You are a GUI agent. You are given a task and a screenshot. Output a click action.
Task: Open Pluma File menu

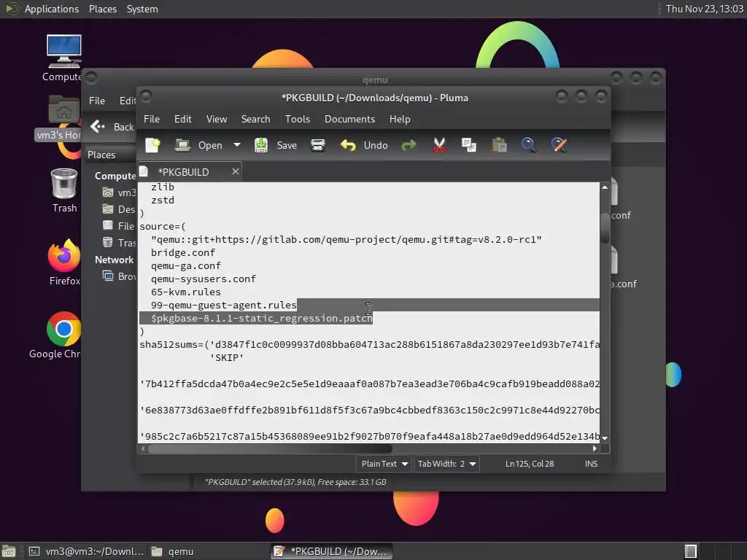tap(152, 119)
